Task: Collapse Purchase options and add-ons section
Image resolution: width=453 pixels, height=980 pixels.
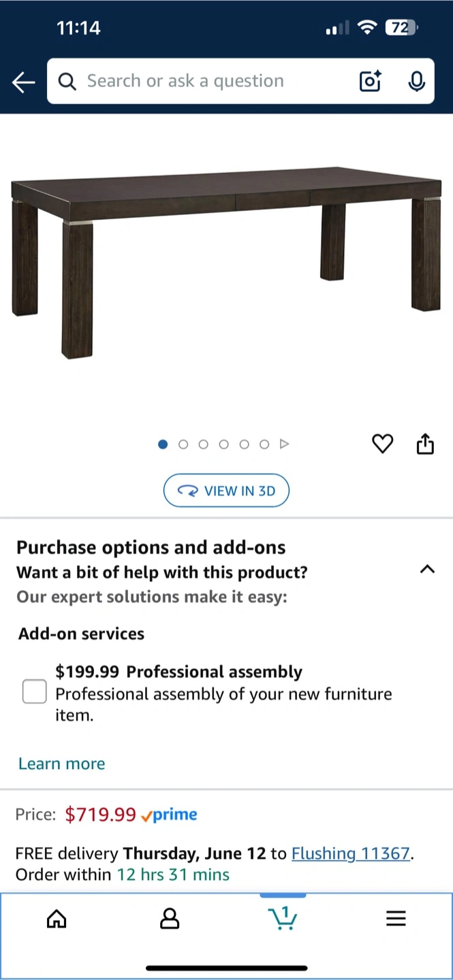Action: [427, 570]
